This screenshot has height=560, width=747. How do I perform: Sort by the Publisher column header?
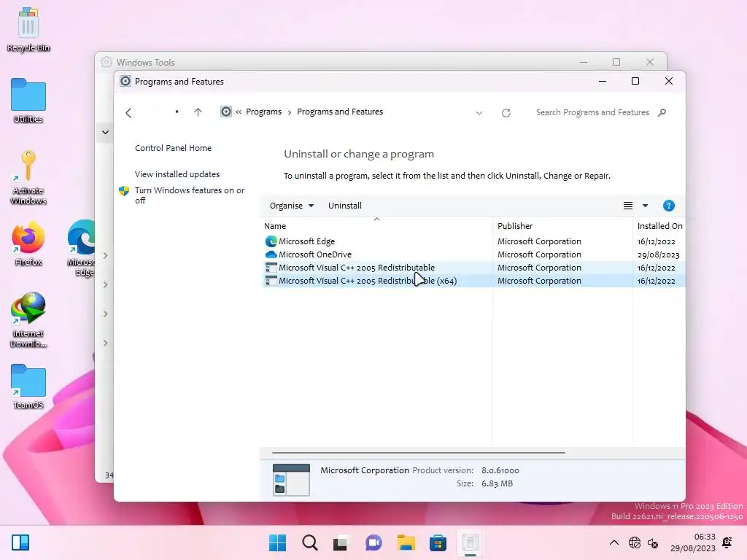pyautogui.click(x=562, y=226)
